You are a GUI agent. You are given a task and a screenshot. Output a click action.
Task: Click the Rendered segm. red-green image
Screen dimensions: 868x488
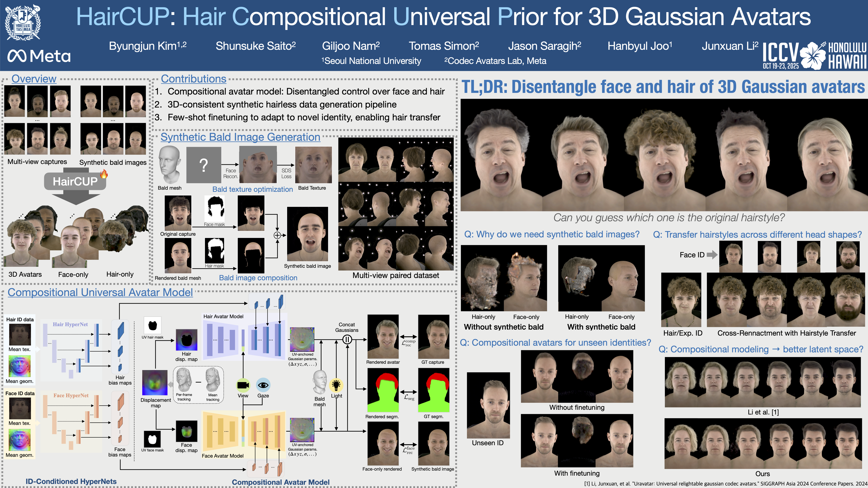pyautogui.click(x=383, y=390)
